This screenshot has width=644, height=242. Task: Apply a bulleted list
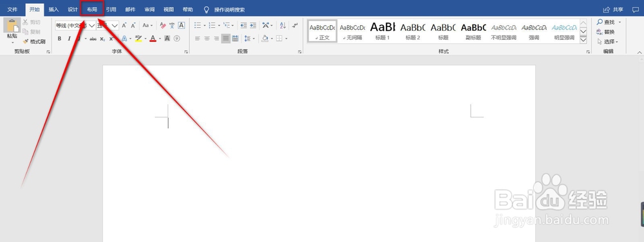click(198, 26)
